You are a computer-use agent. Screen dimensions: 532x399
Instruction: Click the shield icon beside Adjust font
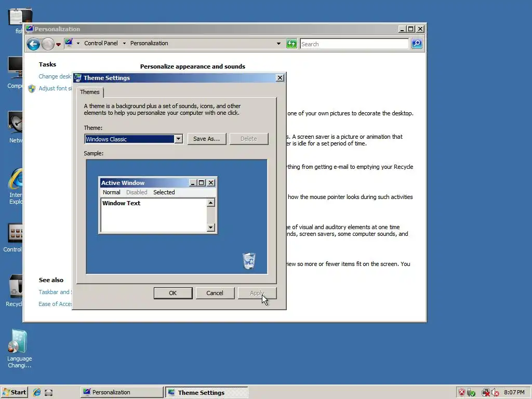[x=32, y=89]
